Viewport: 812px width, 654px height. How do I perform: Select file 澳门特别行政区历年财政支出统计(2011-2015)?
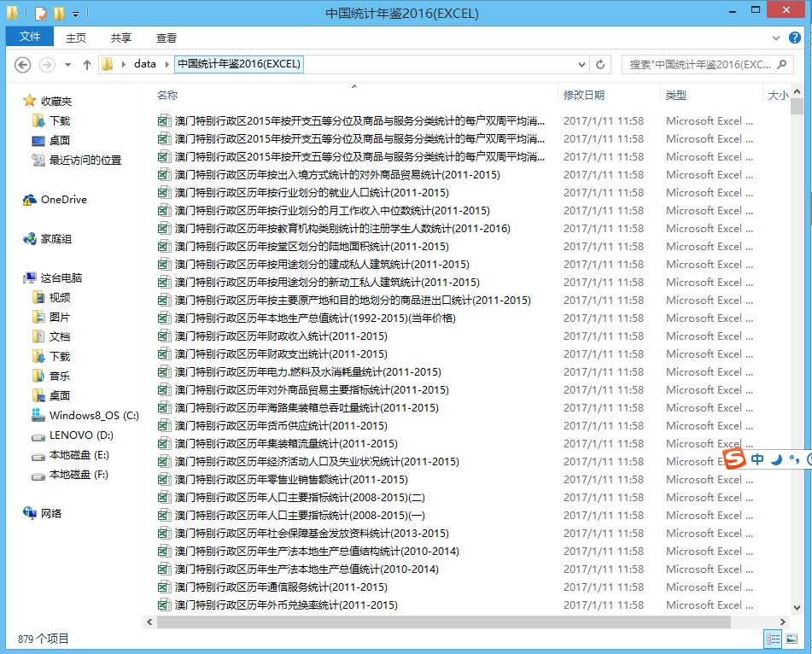[x=281, y=353]
